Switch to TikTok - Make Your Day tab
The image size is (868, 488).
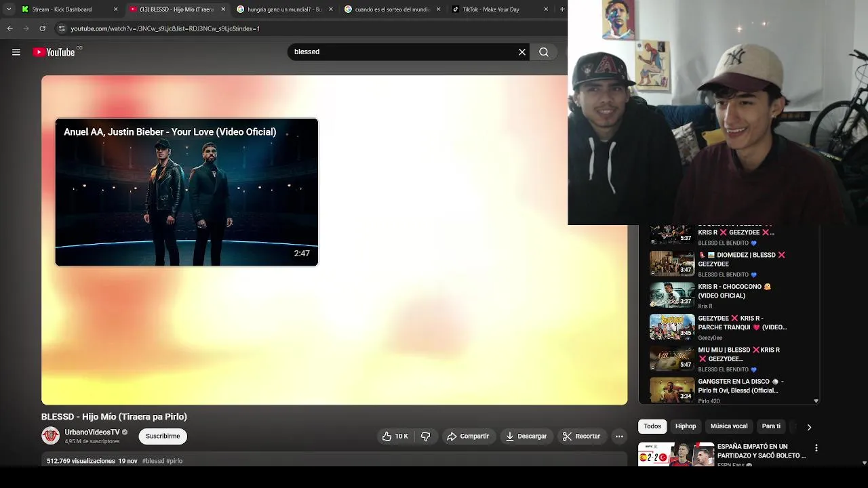[x=500, y=9]
